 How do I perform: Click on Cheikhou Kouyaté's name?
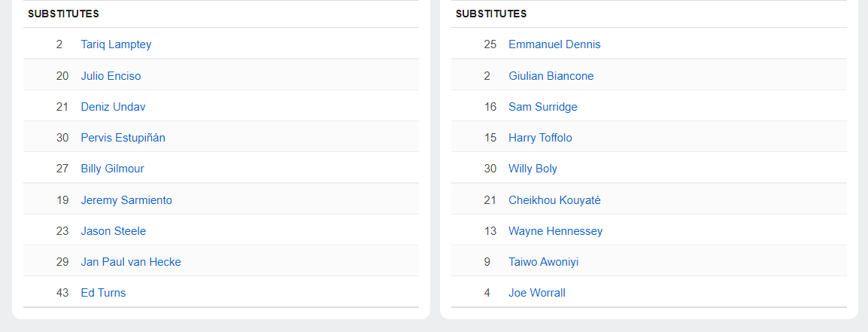click(x=554, y=200)
